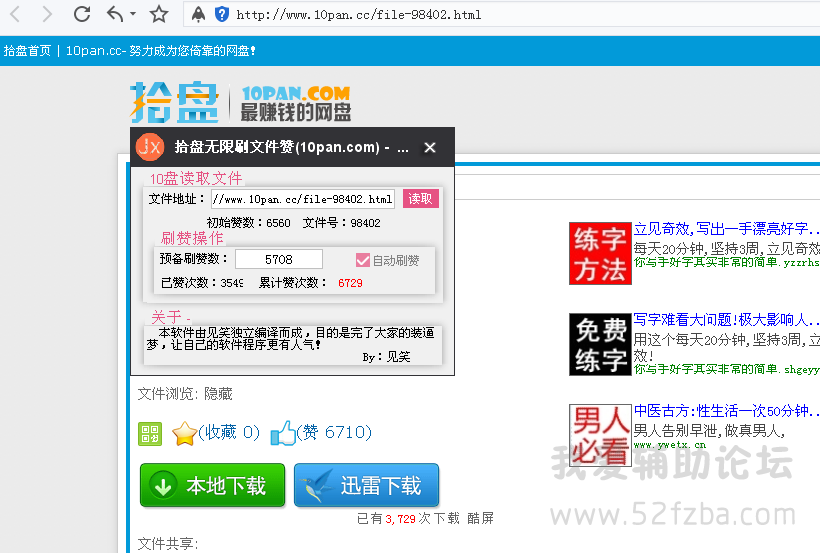Close the 拾盘无限刷文件赞 dialog
This screenshot has height=553, width=820.
point(430,148)
